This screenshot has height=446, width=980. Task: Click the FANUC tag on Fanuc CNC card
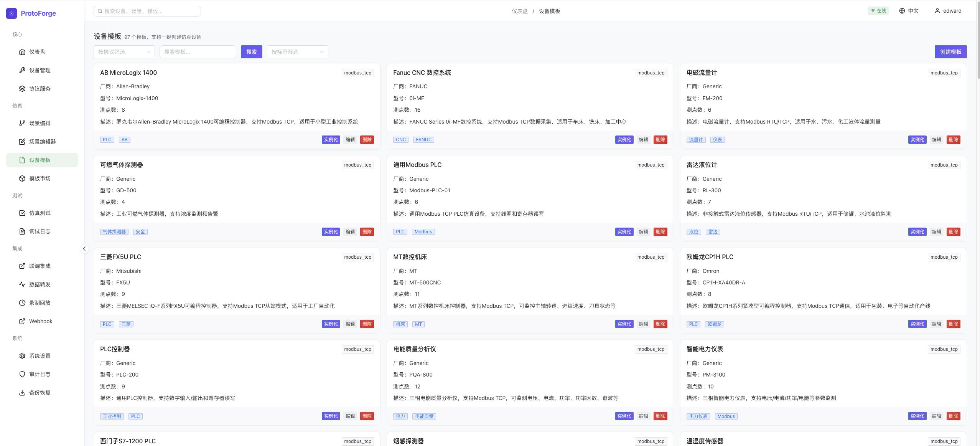423,140
